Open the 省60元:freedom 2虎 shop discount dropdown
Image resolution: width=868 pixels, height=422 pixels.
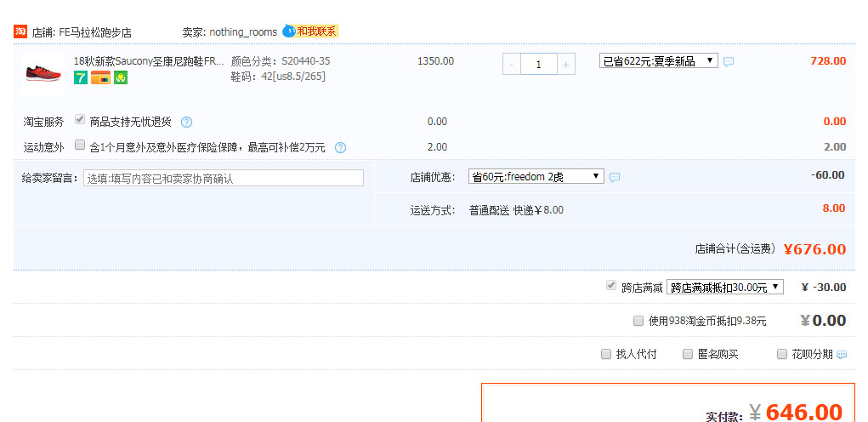(536, 177)
